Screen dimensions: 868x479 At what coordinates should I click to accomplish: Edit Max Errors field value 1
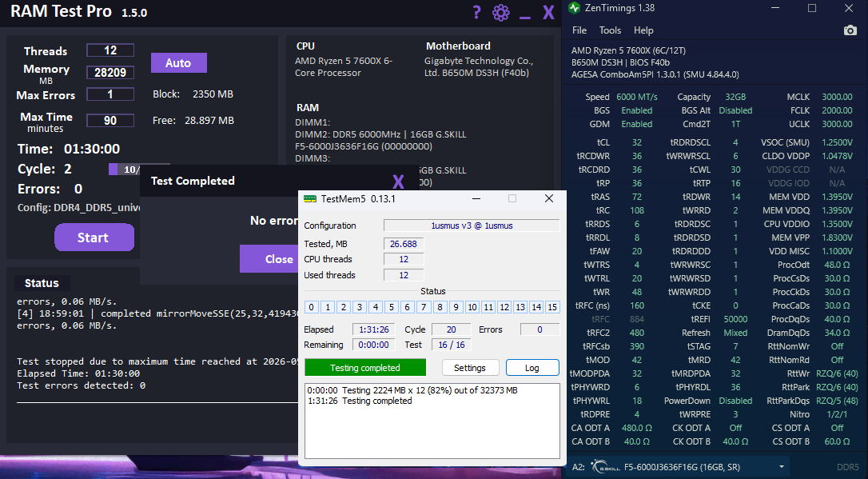pyautogui.click(x=110, y=94)
